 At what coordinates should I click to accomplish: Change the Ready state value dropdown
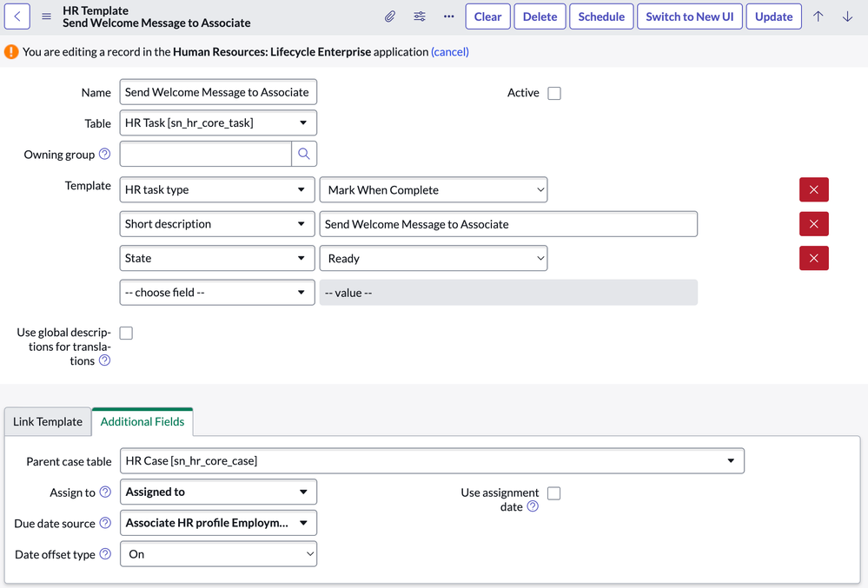coord(434,258)
